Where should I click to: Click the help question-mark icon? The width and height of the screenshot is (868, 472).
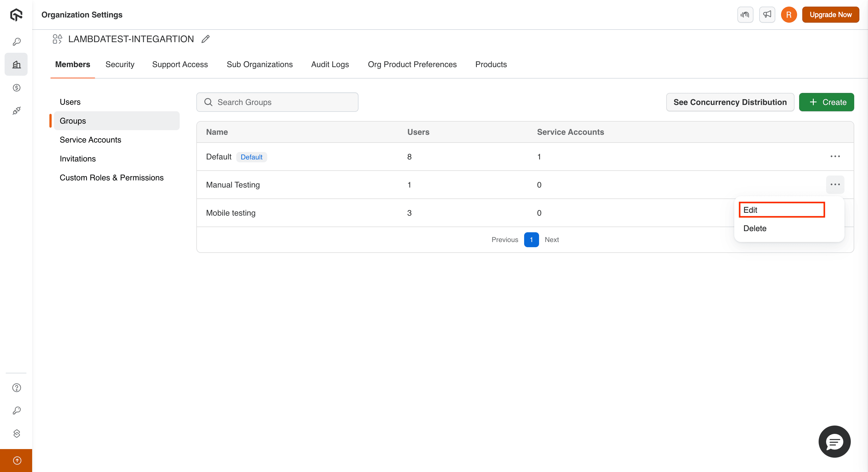tap(16, 387)
